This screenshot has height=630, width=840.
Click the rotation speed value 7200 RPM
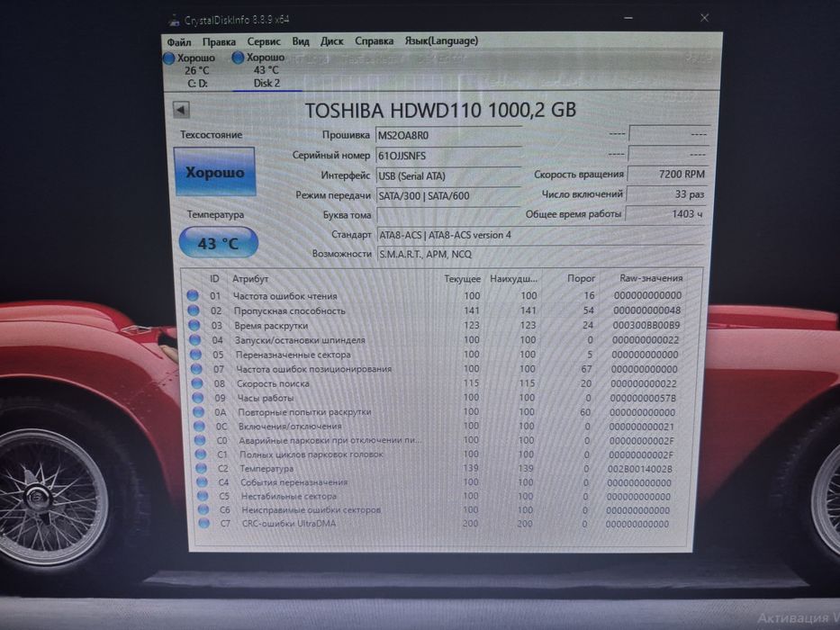(667, 174)
